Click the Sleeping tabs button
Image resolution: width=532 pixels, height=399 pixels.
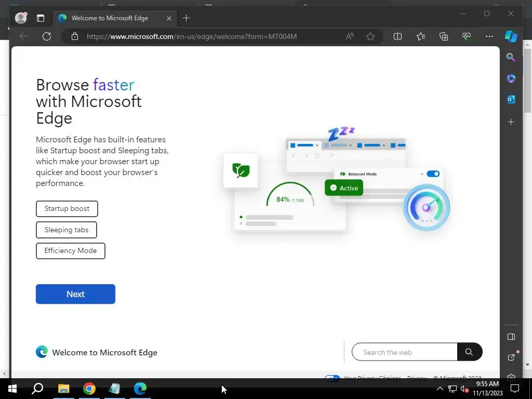click(66, 230)
